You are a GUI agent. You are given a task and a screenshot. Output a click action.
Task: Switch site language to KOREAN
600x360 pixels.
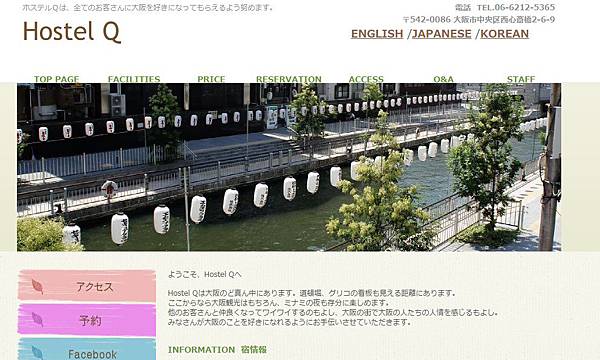pos(504,34)
